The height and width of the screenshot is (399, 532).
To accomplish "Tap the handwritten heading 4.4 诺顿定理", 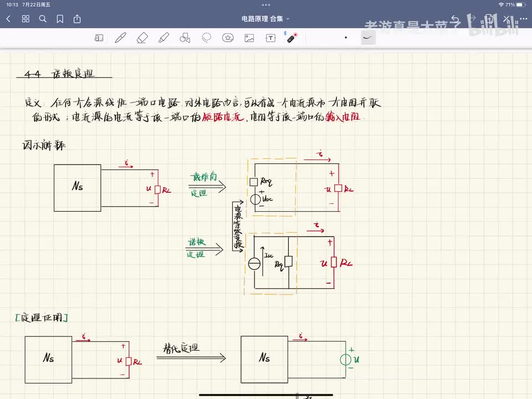I will pyautogui.click(x=59, y=74).
